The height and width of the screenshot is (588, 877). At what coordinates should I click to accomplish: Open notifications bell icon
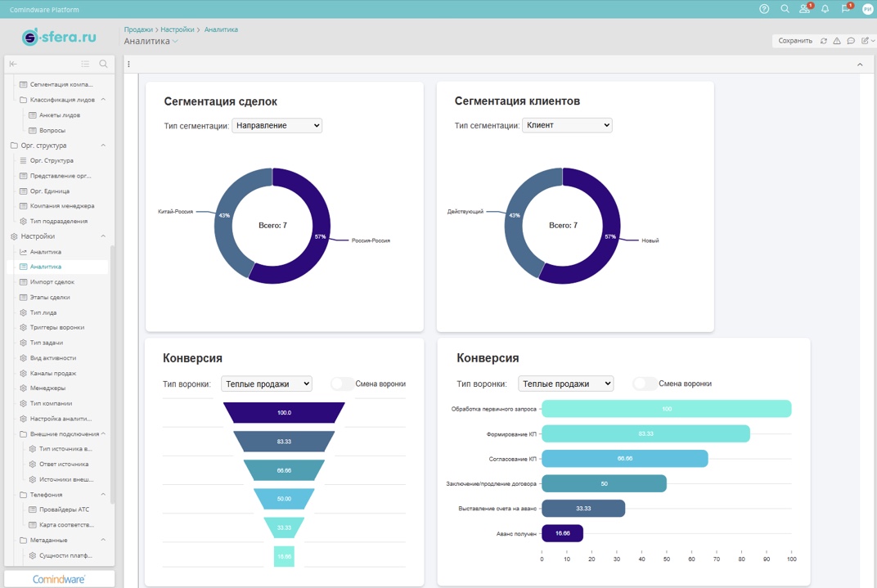tap(825, 9)
